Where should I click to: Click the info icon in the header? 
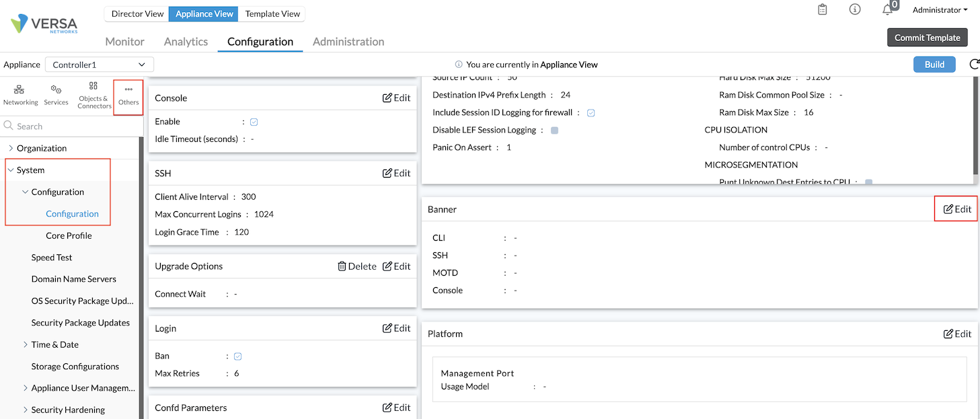[x=854, y=9]
